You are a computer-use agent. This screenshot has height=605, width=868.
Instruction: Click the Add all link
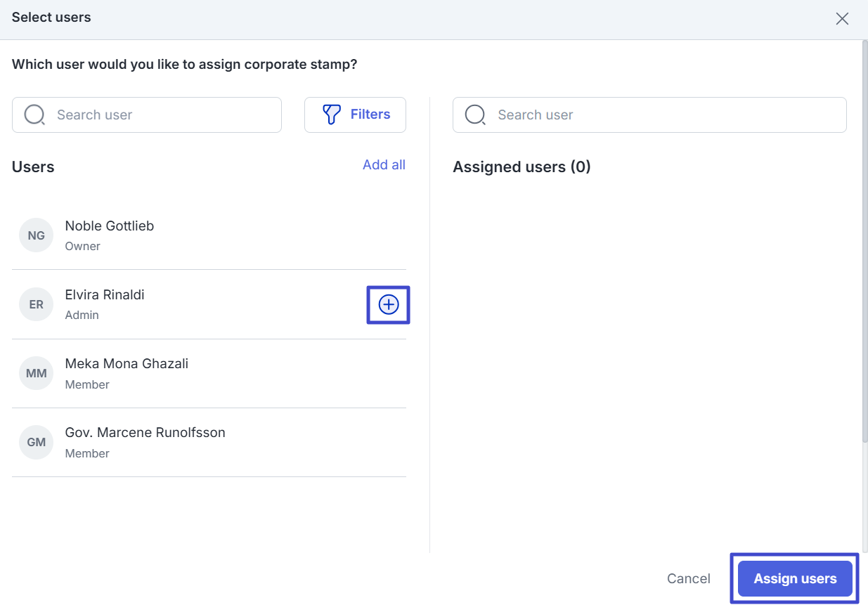[x=384, y=164]
